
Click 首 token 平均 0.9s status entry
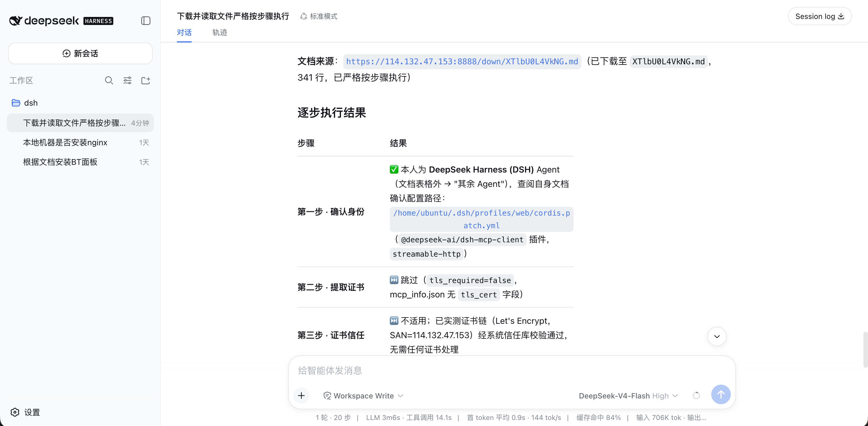click(x=514, y=418)
